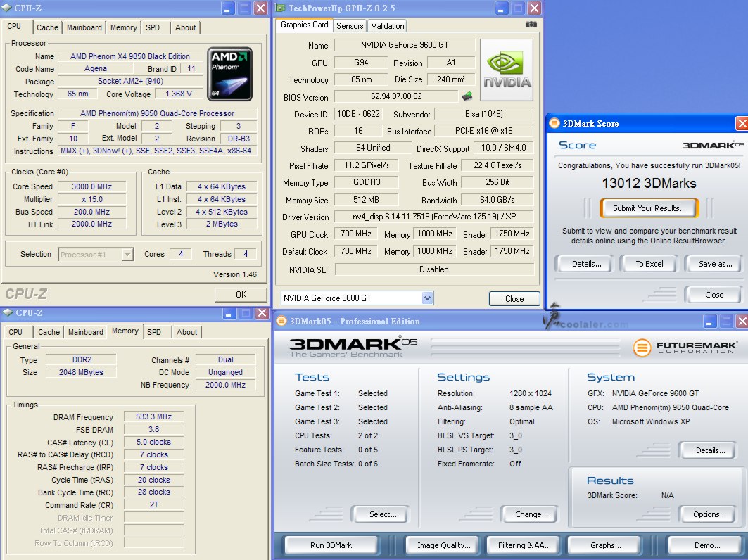
Task: Open the Processor #1 selection dropdown
Action: click(127, 254)
